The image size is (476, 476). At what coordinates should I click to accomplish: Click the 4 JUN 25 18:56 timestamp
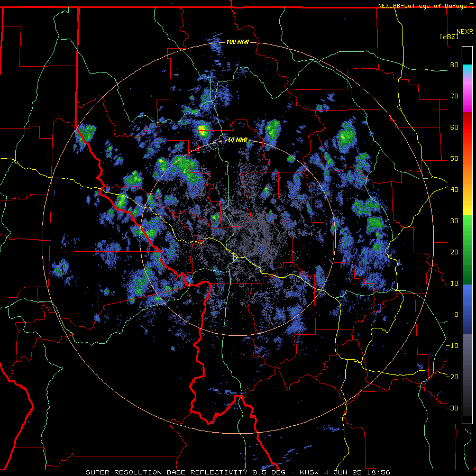coord(358,472)
